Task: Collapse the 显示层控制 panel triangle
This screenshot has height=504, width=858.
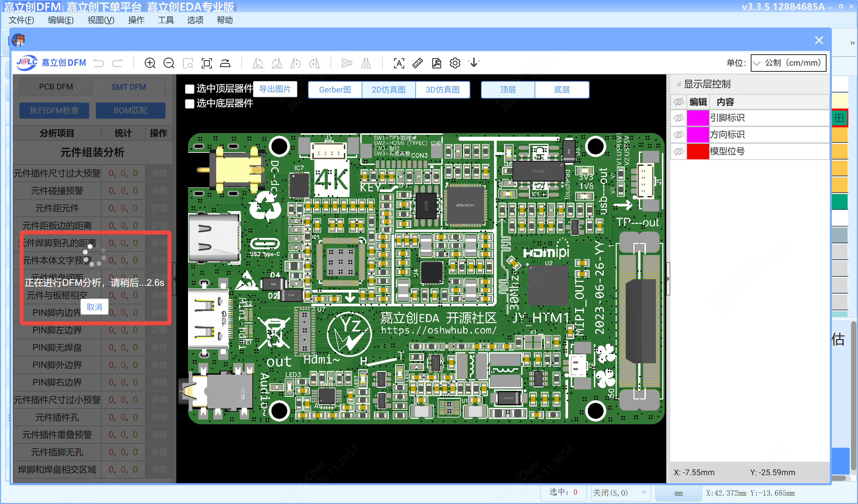Action: (x=678, y=84)
